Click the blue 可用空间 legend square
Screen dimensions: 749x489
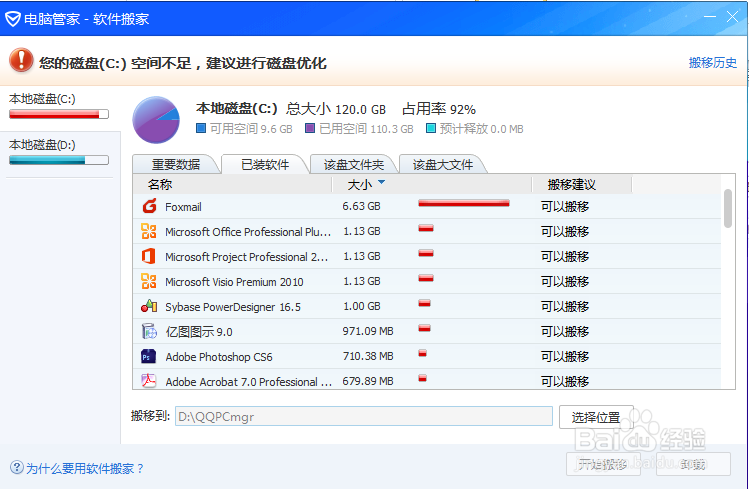click(201, 128)
